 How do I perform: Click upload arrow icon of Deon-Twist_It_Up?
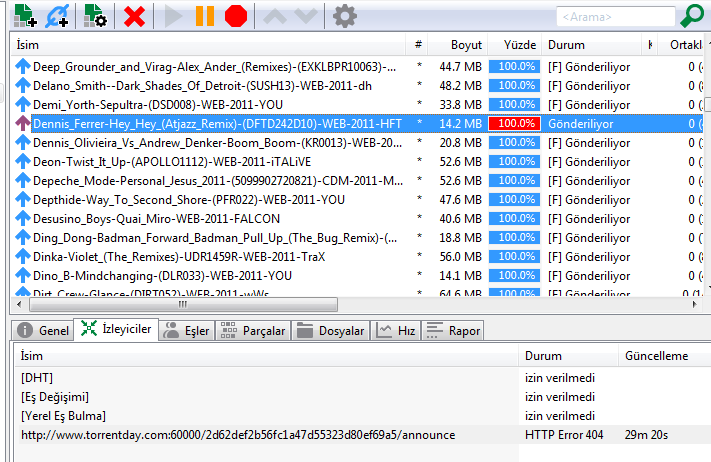[x=22, y=161]
